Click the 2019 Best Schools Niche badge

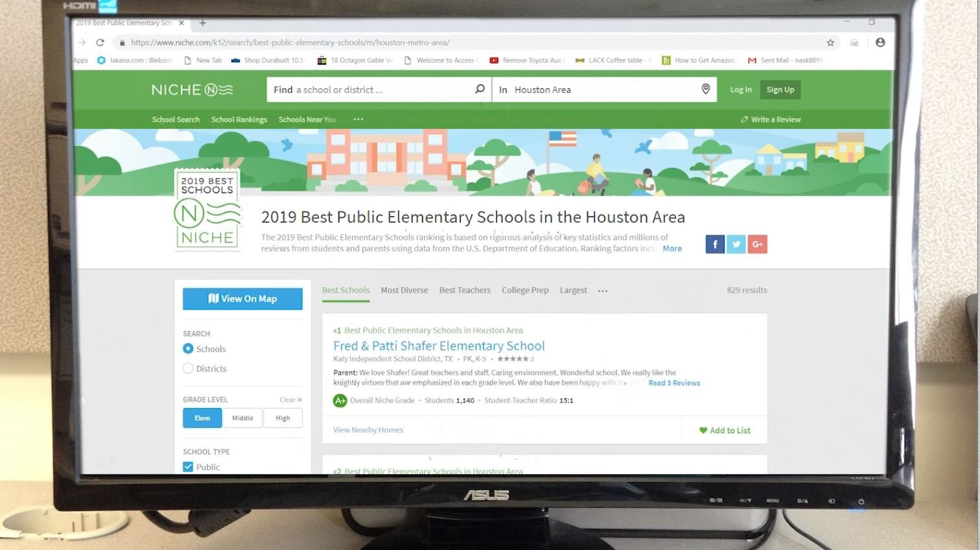point(208,210)
